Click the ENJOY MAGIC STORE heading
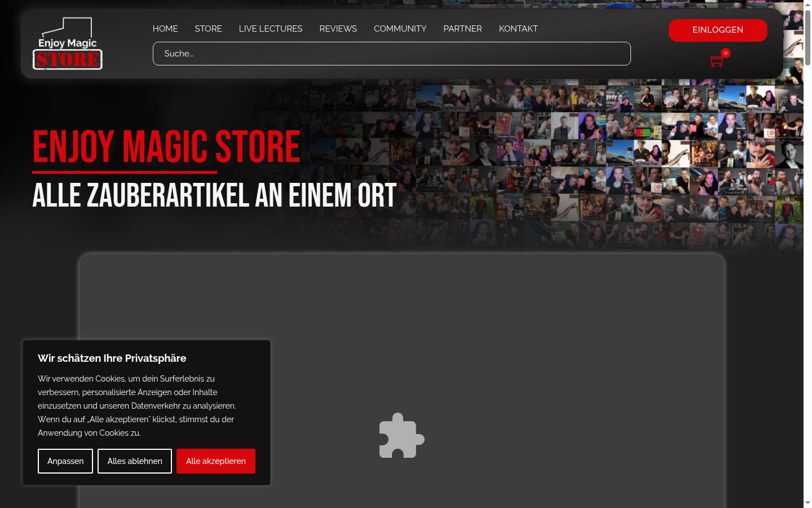812x508 pixels. pyautogui.click(x=166, y=147)
